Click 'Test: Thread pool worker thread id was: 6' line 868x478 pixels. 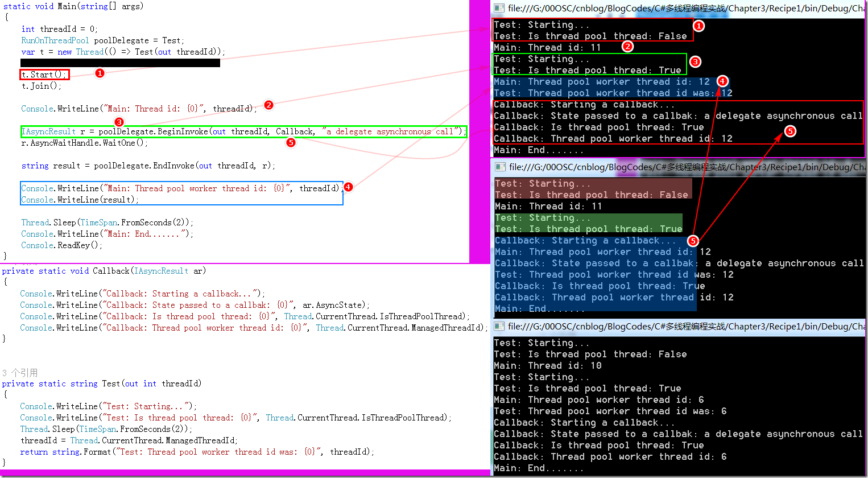click(610, 411)
